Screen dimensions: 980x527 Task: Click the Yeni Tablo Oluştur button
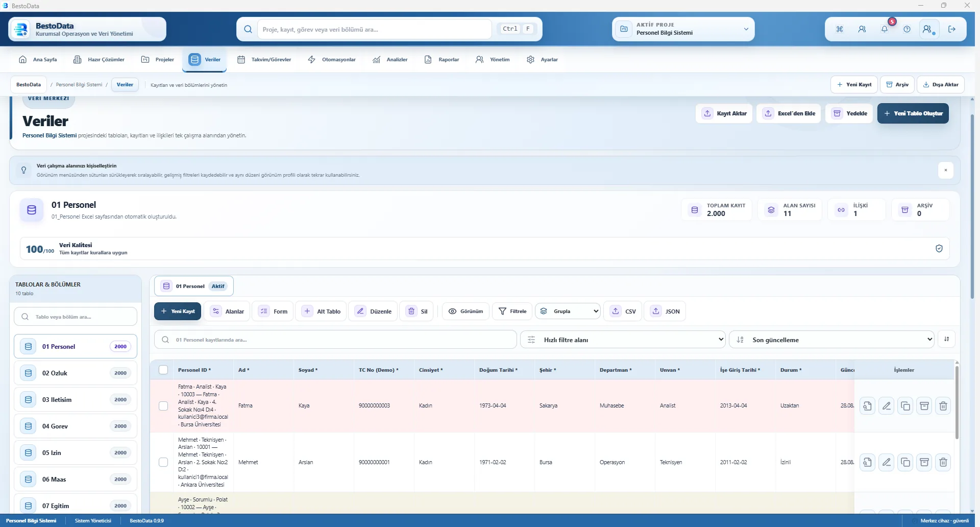[913, 113]
